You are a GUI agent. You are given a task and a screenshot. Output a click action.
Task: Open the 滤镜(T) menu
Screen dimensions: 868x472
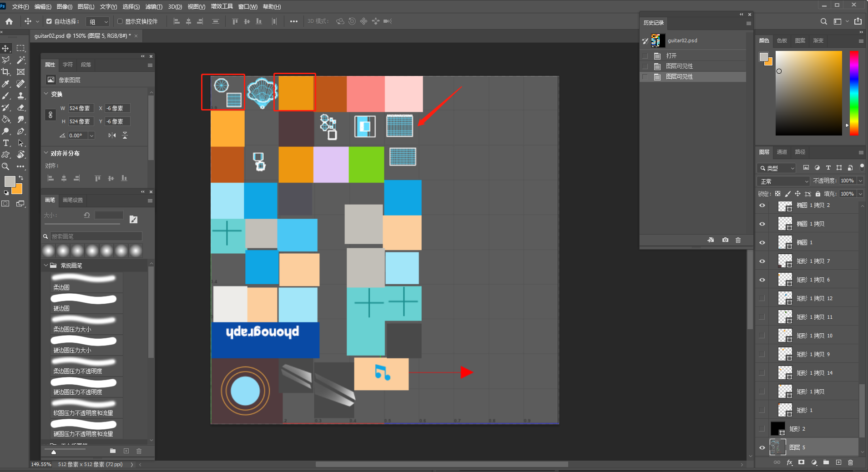[x=154, y=7]
